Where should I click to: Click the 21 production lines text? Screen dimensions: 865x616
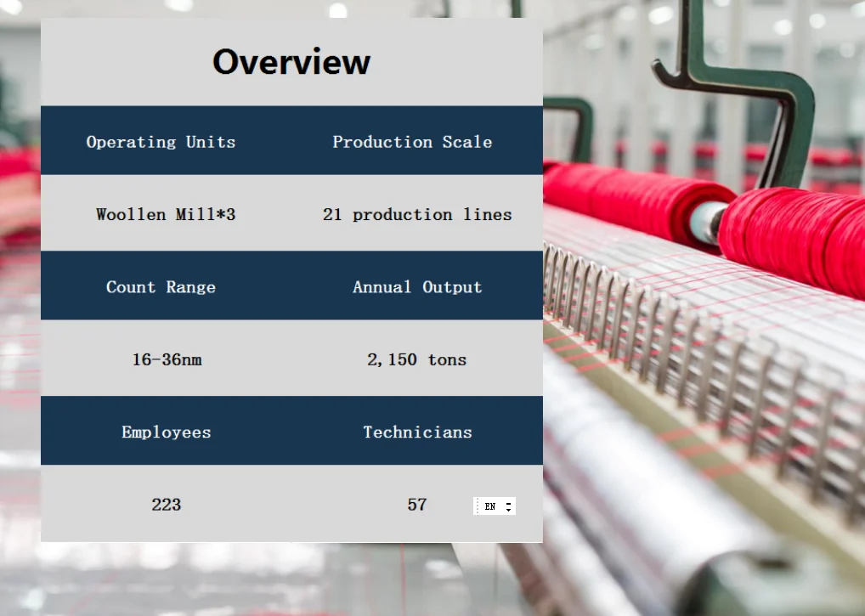click(x=417, y=214)
